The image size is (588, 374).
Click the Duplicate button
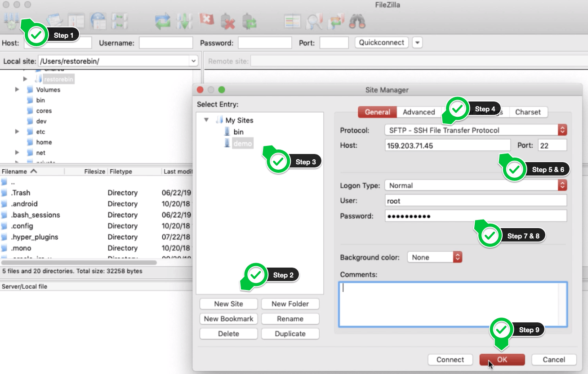(x=290, y=334)
